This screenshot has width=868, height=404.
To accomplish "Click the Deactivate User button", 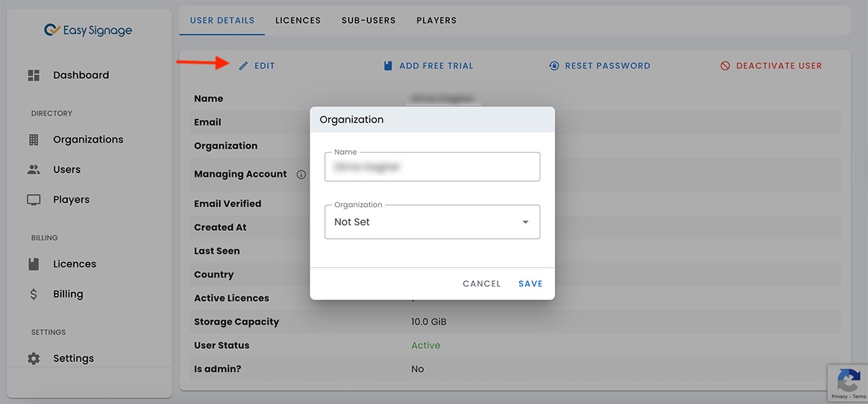I will click(x=771, y=66).
